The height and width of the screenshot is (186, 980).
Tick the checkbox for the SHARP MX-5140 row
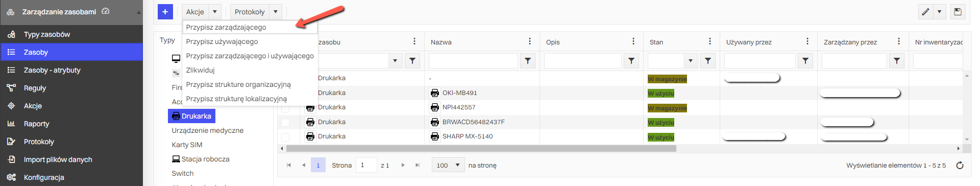pos(285,137)
